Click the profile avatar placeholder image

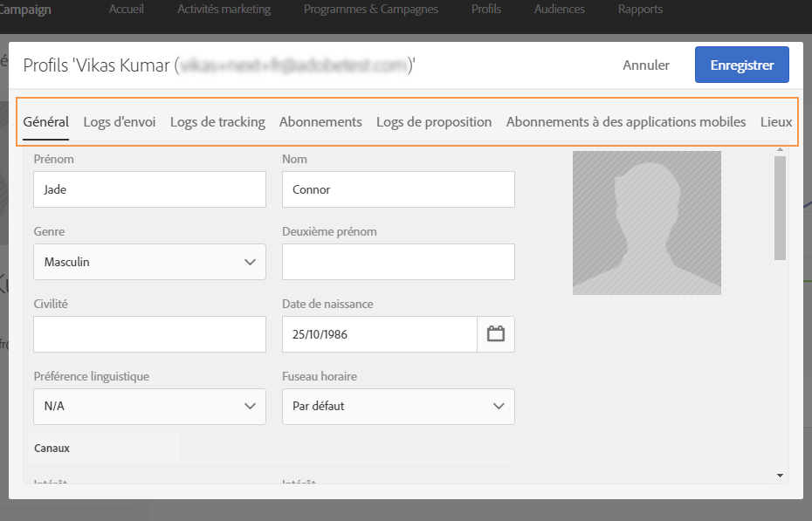coord(646,223)
